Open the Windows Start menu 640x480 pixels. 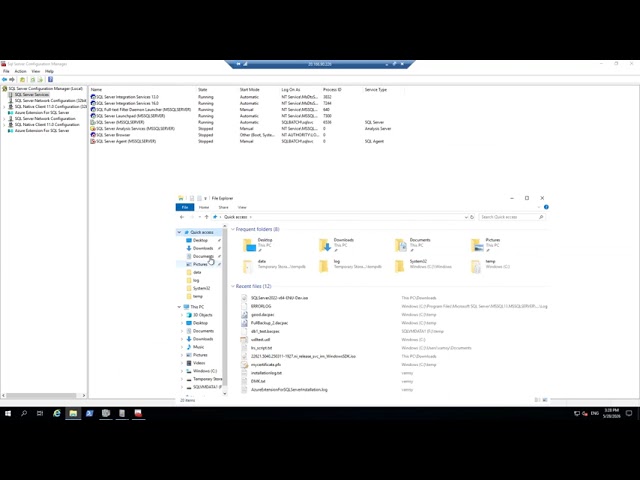8,413
